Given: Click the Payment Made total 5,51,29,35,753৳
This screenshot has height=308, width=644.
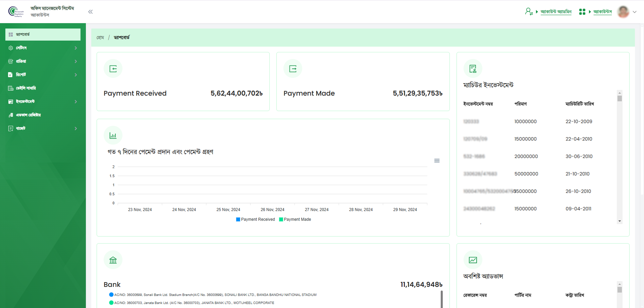Looking at the screenshot, I should pos(418,93).
